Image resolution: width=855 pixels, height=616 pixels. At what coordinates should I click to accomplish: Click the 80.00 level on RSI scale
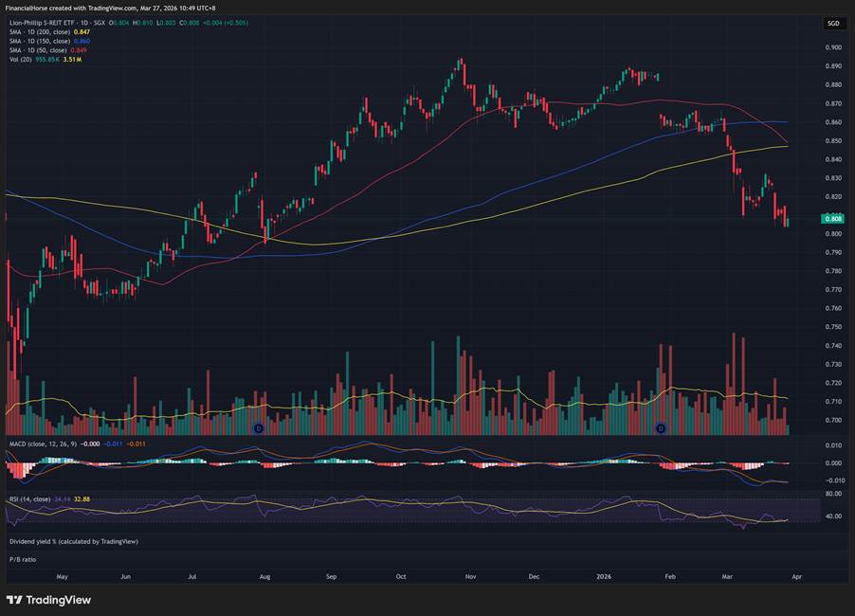pos(834,494)
